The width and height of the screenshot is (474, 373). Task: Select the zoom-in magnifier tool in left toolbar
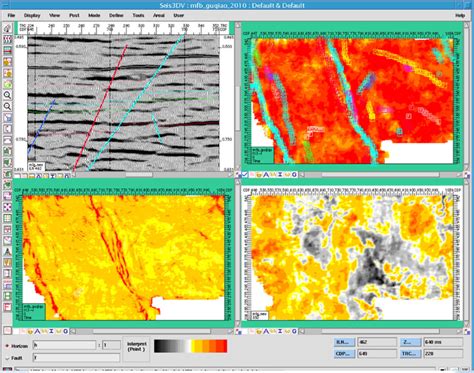[7, 95]
